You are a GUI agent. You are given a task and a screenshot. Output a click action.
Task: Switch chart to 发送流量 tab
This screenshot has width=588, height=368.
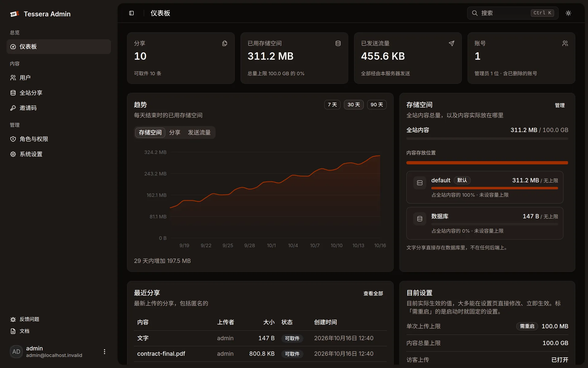click(x=199, y=132)
